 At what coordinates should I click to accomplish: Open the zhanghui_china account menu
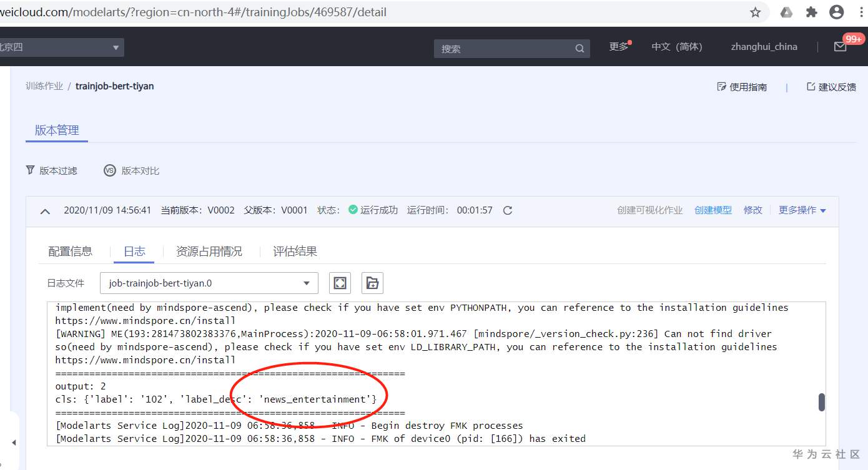click(764, 47)
